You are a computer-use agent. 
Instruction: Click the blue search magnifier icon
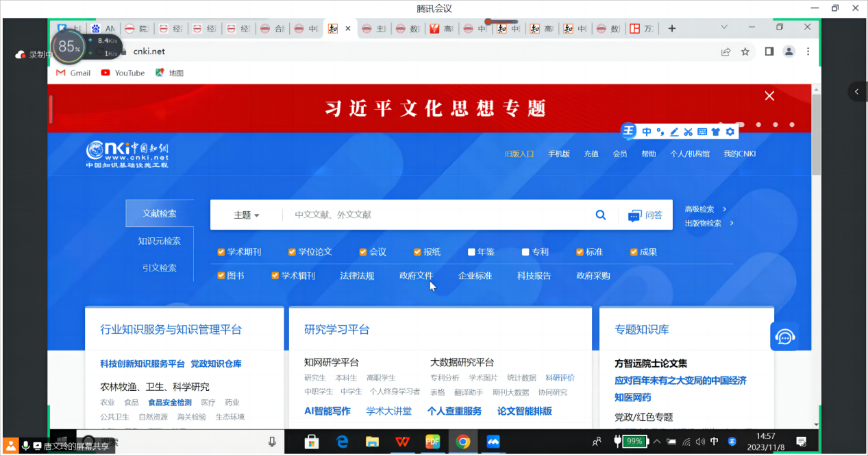tap(601, 215)
